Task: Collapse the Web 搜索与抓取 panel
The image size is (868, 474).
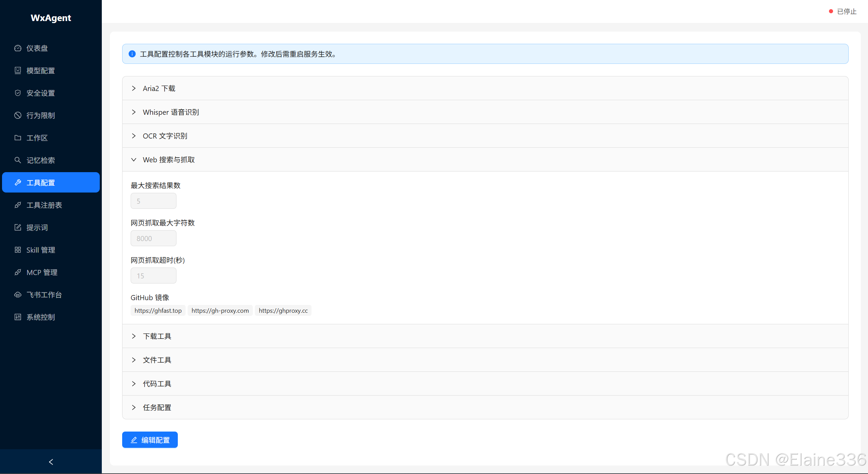Action: tap(485, 160)
